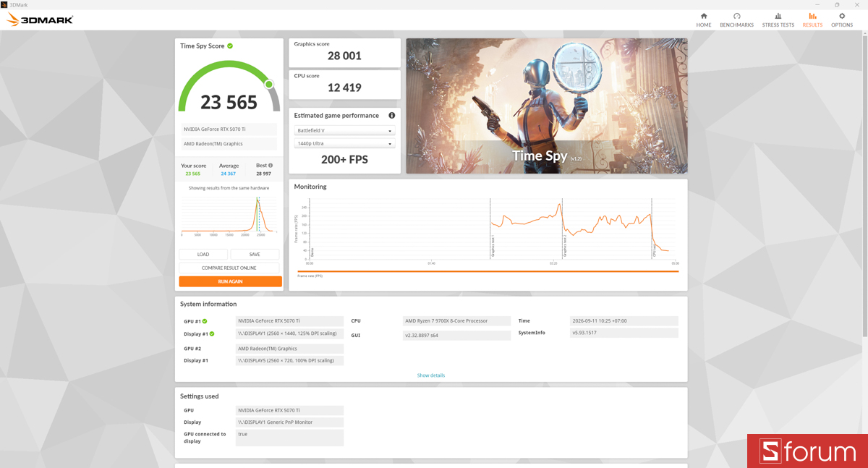Click the DISPLAY1 2560 × 1440 field

tap(289, 333)
